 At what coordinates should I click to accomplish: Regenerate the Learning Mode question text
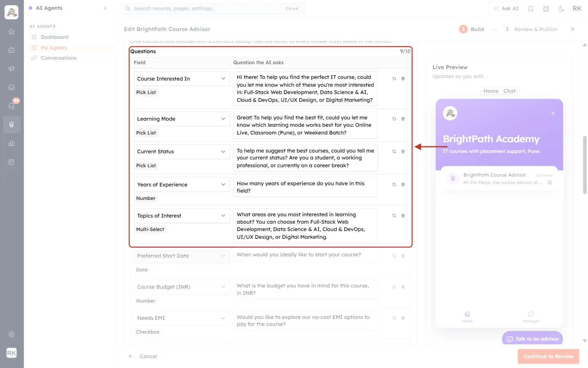click(x=394, y=119)
